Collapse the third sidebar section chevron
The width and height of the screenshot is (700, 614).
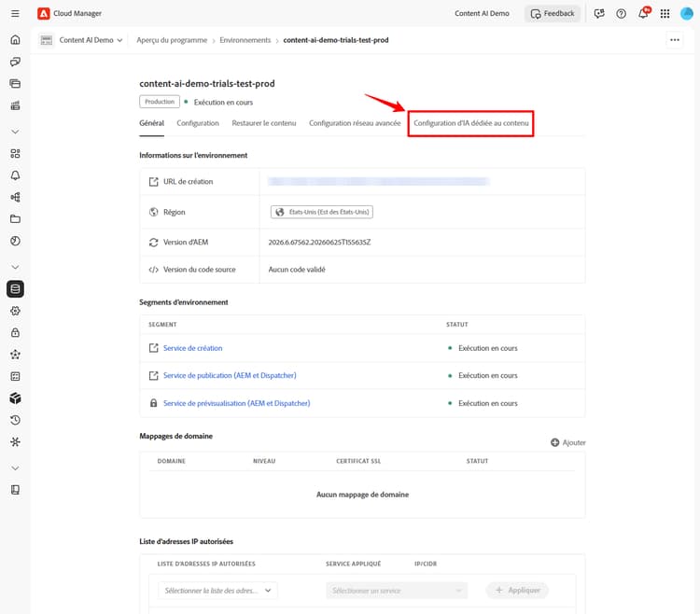point(15,468)
